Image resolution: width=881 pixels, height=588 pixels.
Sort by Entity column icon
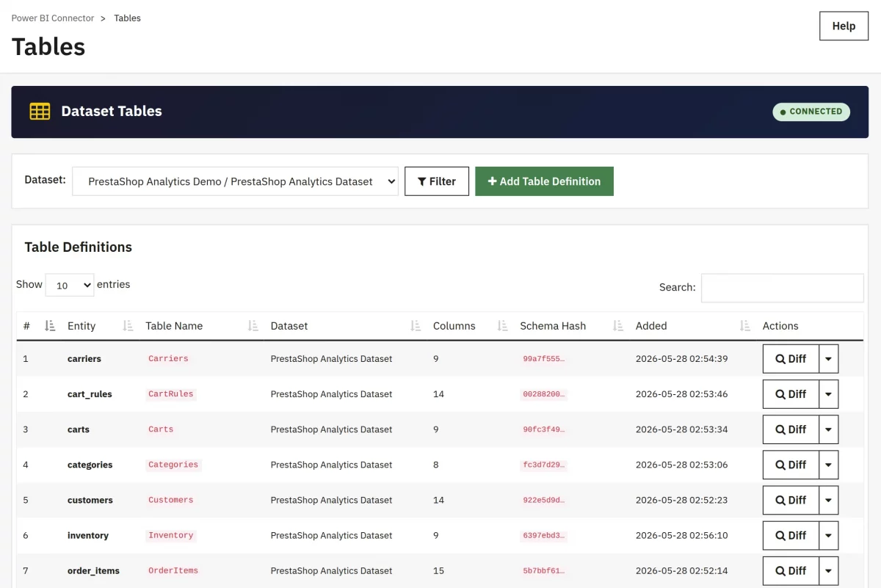click(128, 326)
